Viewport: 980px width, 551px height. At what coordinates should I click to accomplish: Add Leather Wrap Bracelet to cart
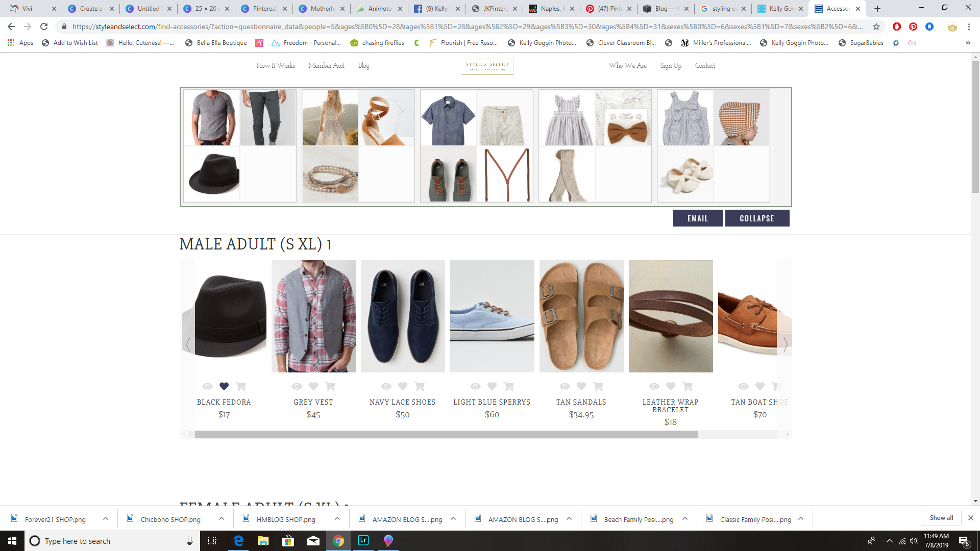coord(688,386)
